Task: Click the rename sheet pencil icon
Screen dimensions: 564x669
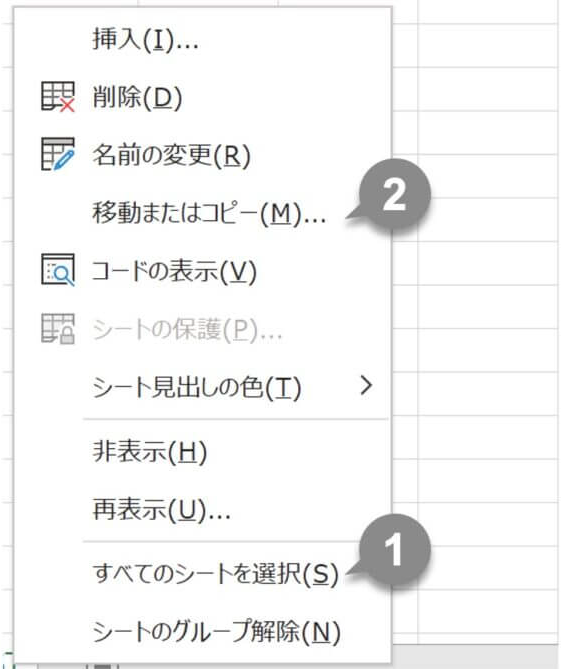Action: (58, 154)
